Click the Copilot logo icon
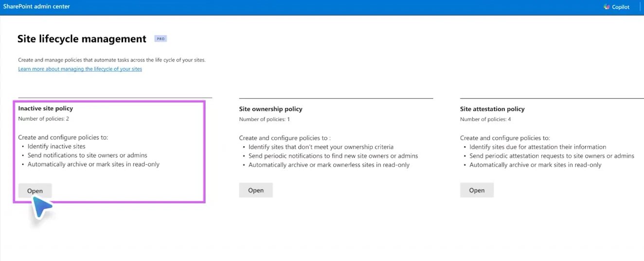The image size is (644, 261). coord(607,7)
